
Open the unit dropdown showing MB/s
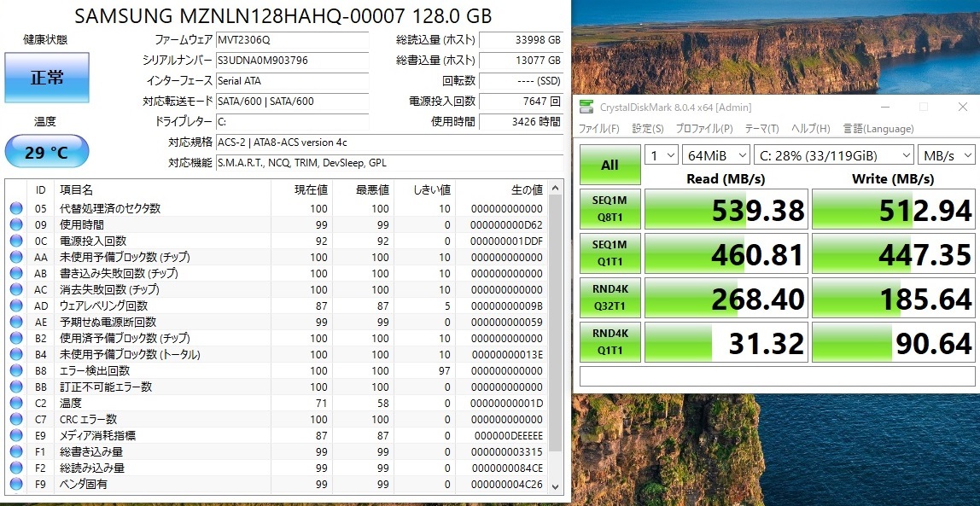[946, 155]
